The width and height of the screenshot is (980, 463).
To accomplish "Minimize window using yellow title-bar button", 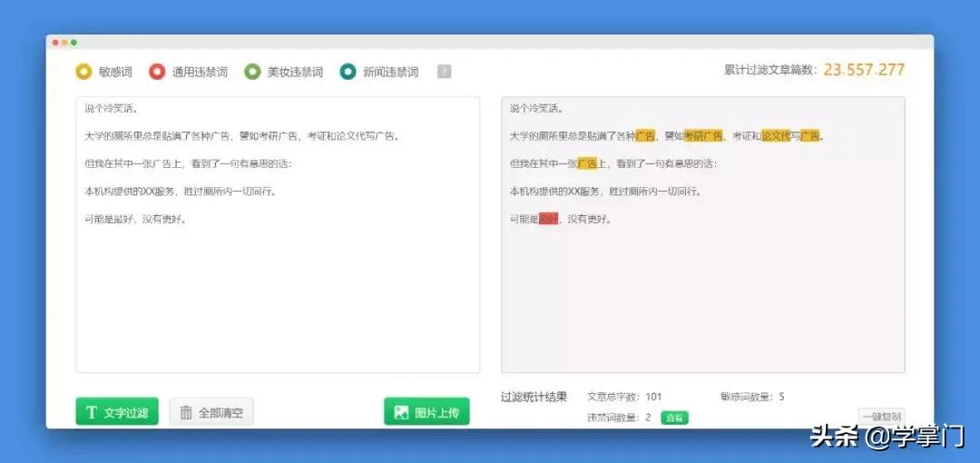I will click(64, 43).
